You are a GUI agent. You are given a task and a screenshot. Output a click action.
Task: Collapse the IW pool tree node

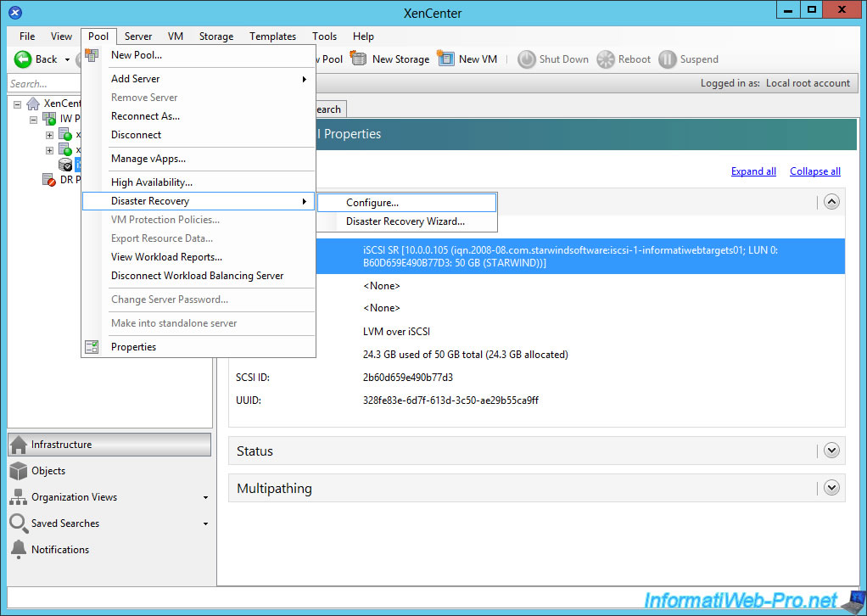click(34, 120)
